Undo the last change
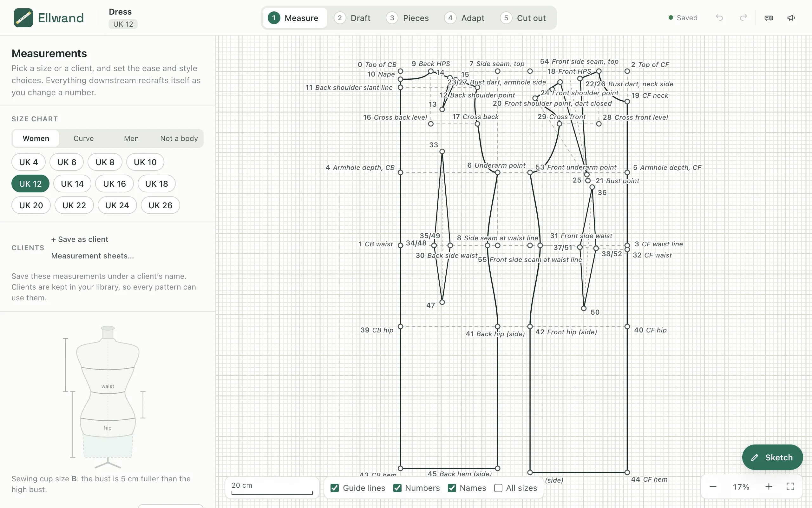Image resolution: width=812 pixels, height=508 pixels. click(719, 18)
